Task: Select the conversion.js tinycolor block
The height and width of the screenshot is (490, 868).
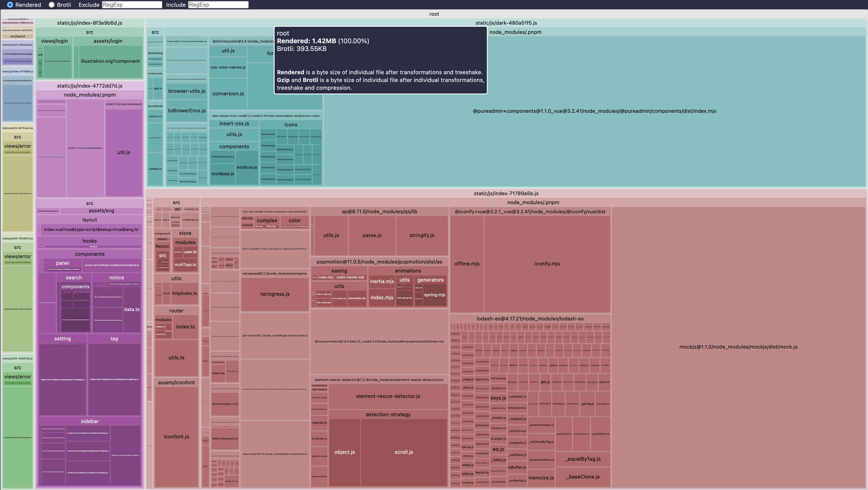Action: (x=228, y=94)
